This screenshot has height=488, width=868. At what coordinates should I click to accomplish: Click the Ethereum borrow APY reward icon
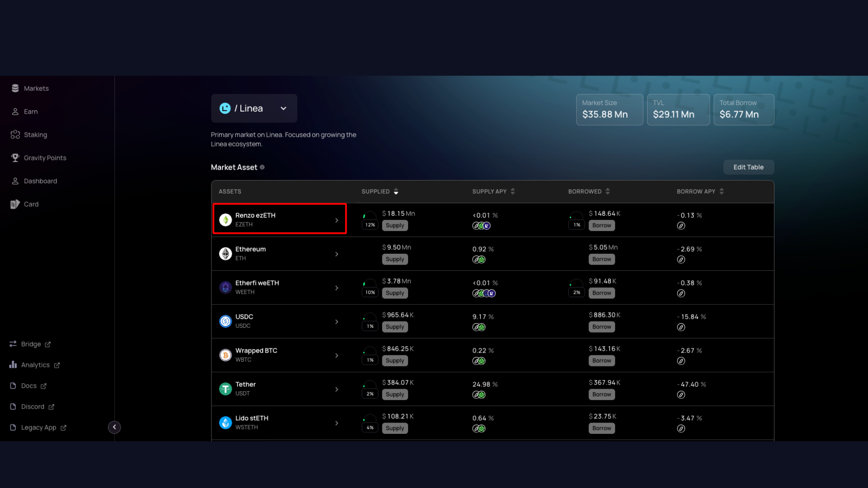pyautogui.click(x=681, y=260)
